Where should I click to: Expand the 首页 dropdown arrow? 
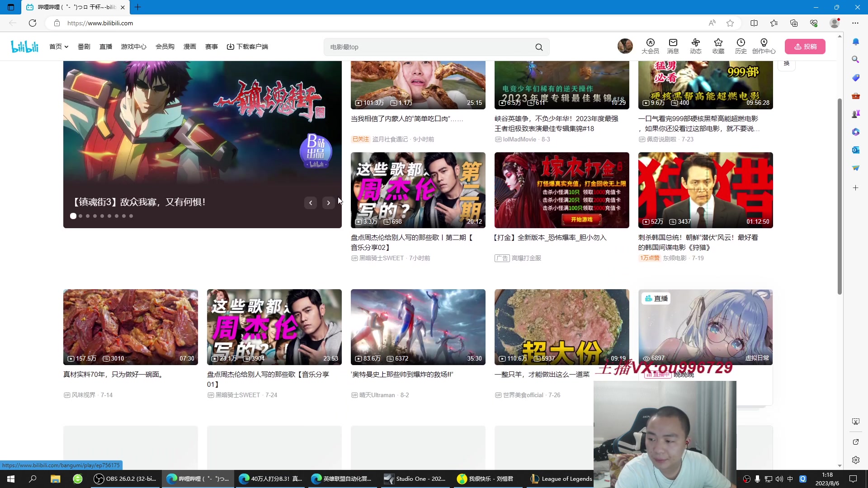coord(66,47)
